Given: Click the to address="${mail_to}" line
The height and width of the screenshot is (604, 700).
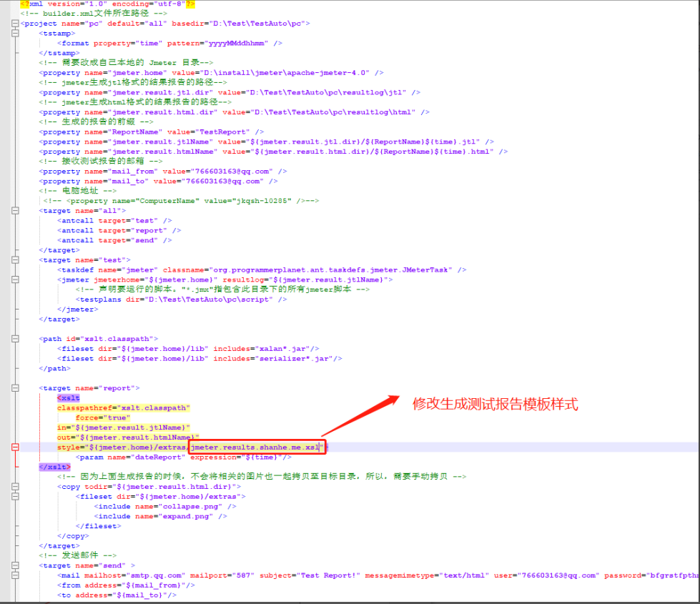Looking at the screenshot, I should [x=117, y=595].
